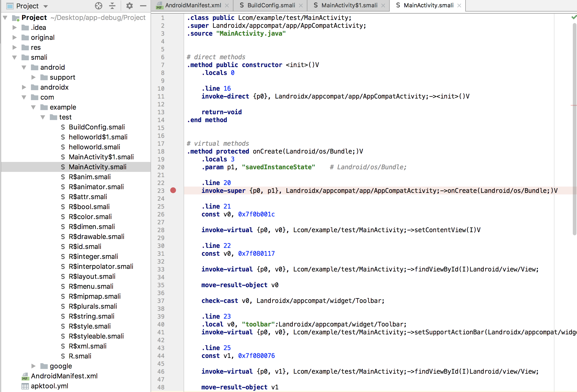Open the Project panel settings gear
The height and width of the screenshot is (392, 577).
pos(130,6)
